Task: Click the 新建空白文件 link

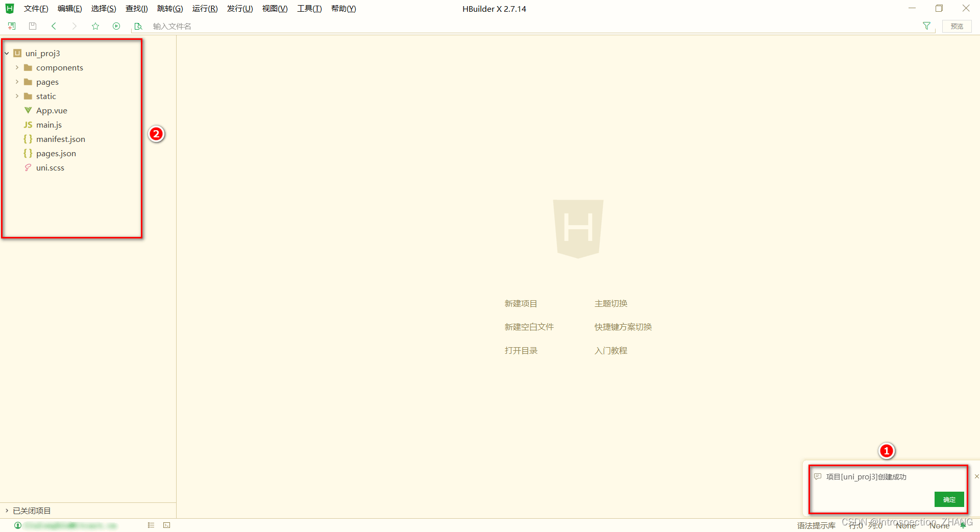Action: click(x=529, y=327)
